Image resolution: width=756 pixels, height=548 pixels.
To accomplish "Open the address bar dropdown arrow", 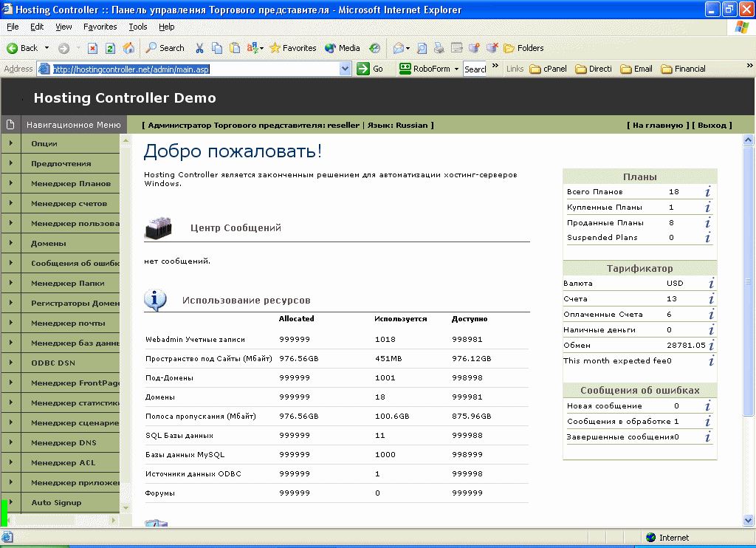I will 345,69.
